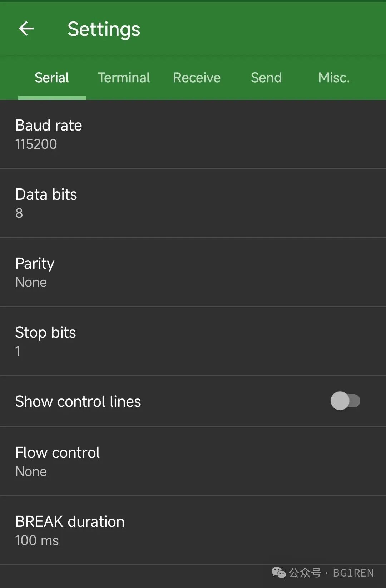The height and width of the screenshot is (588, 386).
Task: Switch to the Terminal tab
Action: coord(124,78)
